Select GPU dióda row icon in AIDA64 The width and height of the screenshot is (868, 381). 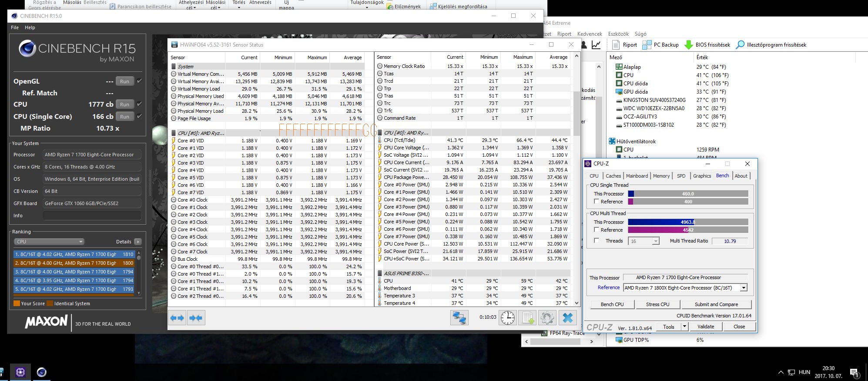click(x=619, y=91)
